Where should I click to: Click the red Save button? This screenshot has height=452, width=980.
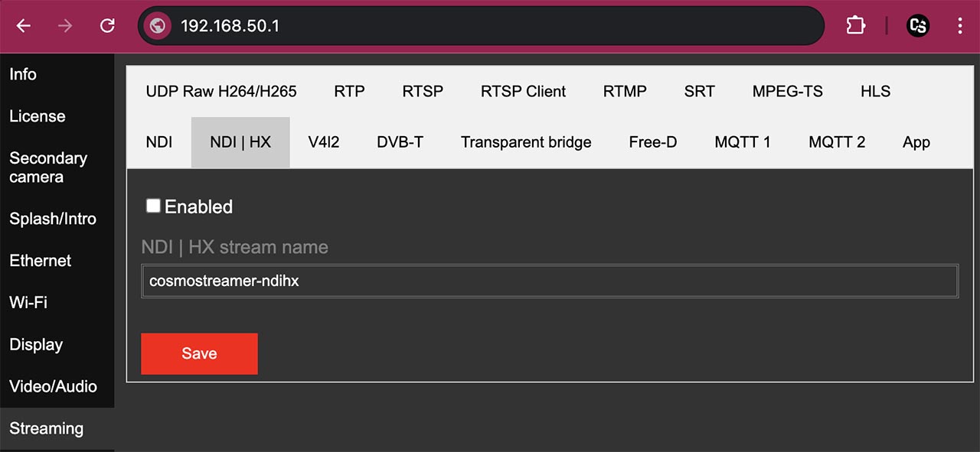(199, 353)
